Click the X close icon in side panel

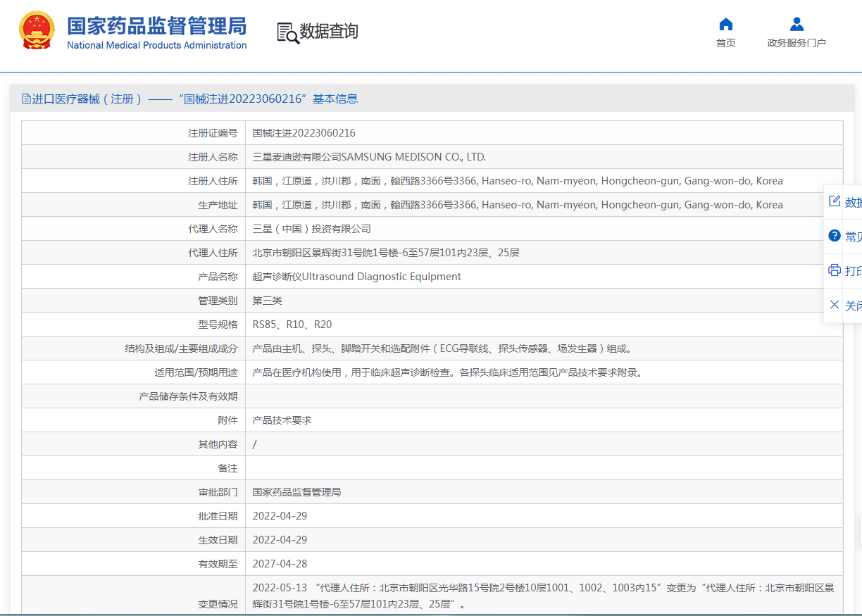(835, 305)
